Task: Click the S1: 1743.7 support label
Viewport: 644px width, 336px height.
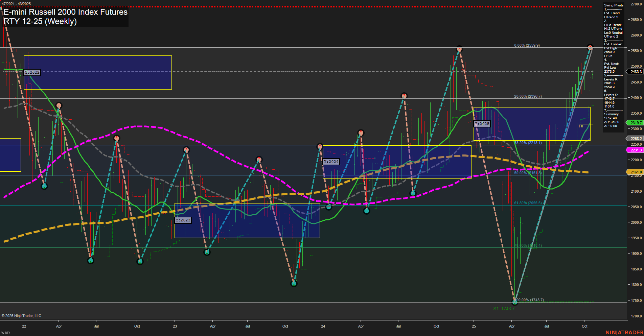Action: [x=504, y=308]
